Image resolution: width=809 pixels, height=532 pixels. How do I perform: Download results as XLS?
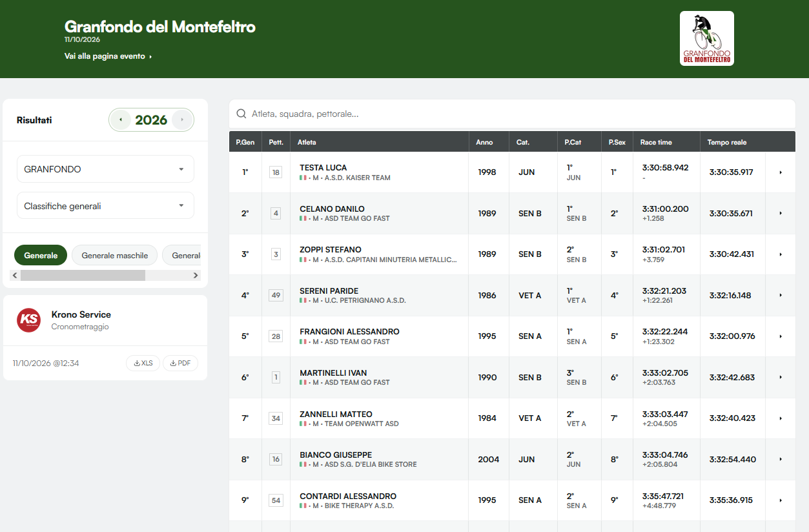143,363
